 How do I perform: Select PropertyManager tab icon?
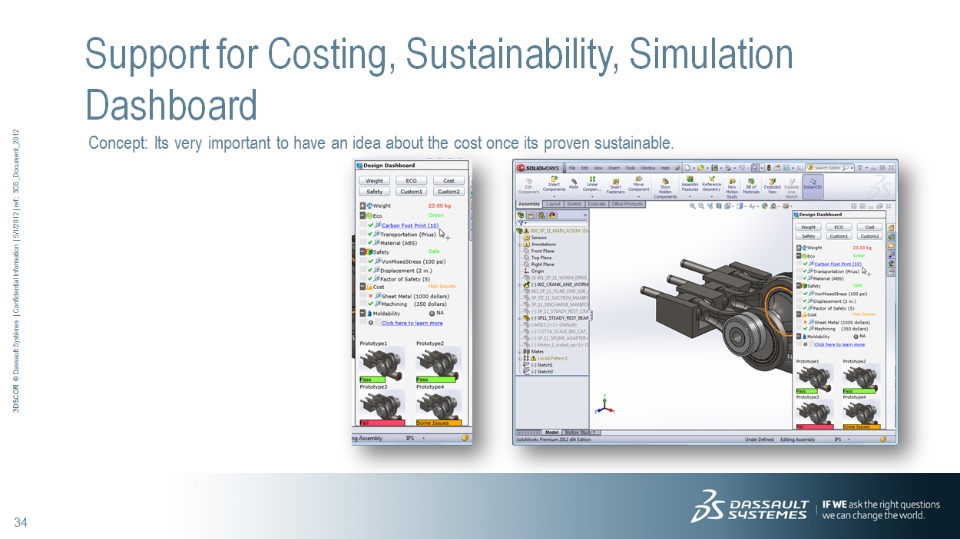point(531,215)
